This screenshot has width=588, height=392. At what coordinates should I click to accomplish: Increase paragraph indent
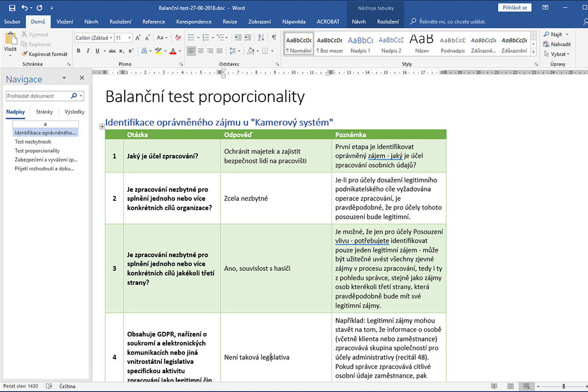pyautogui.click(x=248, y=37)
